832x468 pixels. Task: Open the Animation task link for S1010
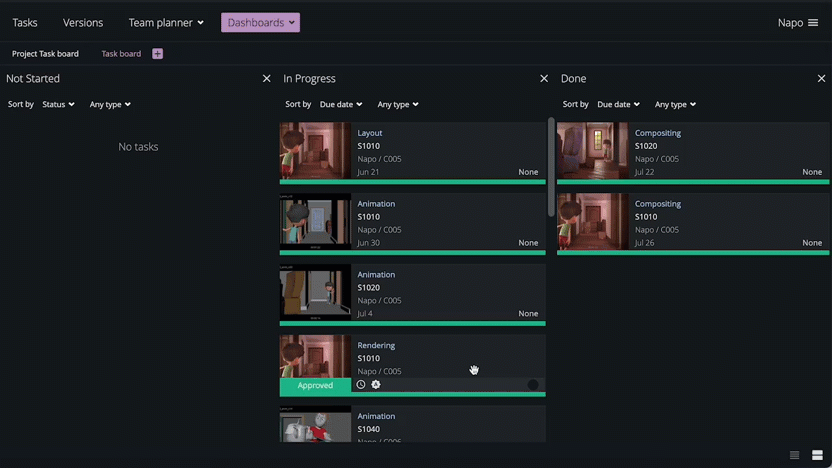point(376,204)
